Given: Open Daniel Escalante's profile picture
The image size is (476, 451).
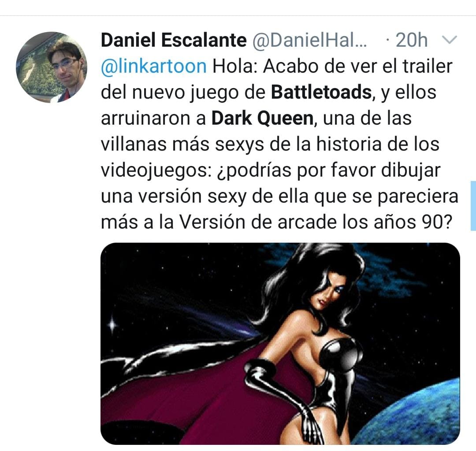Looking at the screenshot, I should [x=51, y=67].
